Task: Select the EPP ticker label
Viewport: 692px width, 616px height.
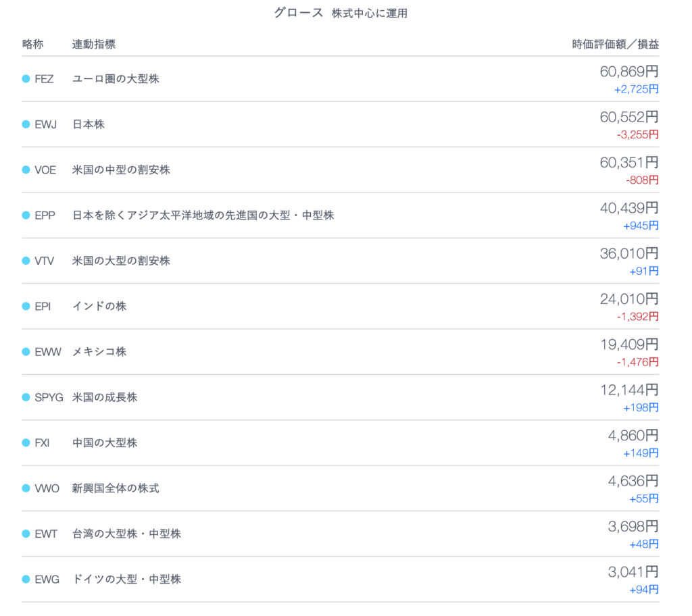Action: tap(45, 215)
